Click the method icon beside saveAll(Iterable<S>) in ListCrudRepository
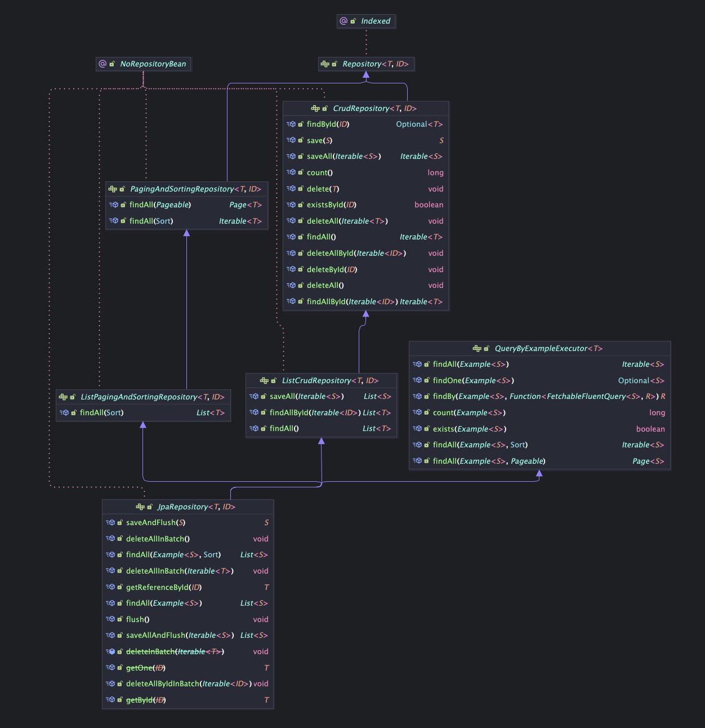 (x=254, y=396)
